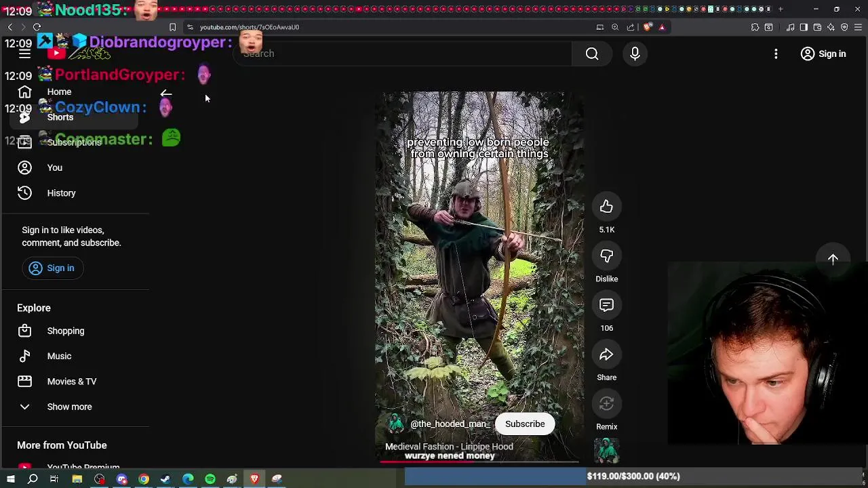Click the bookmark icon in address bar
Image resolution: width=868 pixels, height=488 pixels.
click(x=172, y=27)
